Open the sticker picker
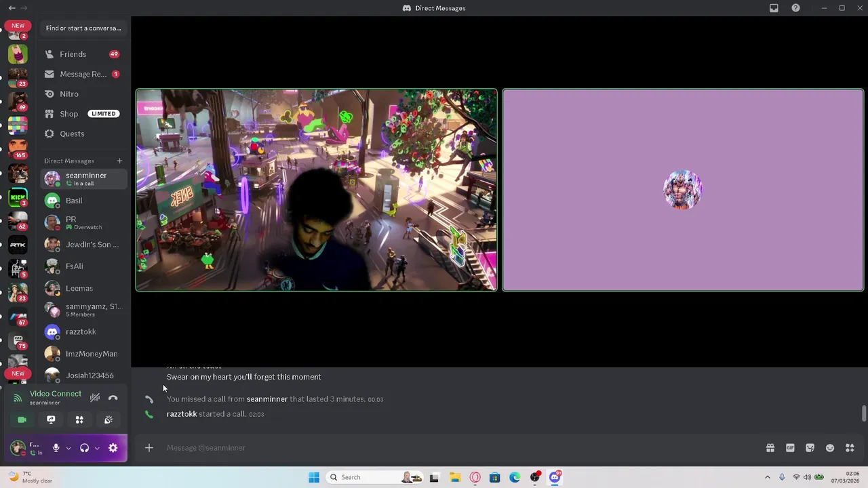 (x=810, y=448)
